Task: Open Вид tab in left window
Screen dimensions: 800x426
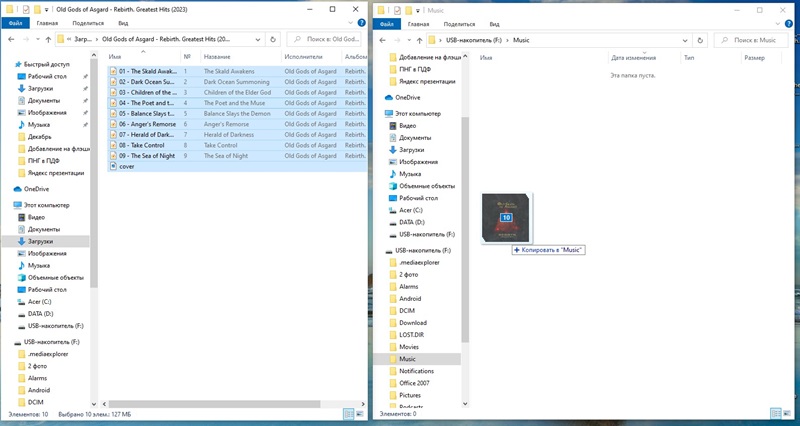Action: point(123,23)
